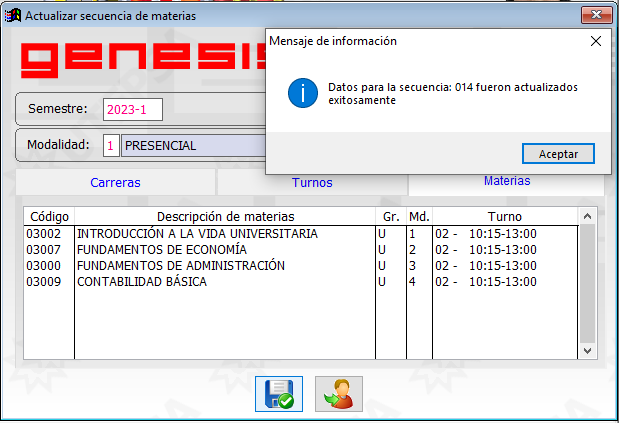This screenshot has height=423, width=619.
Task: Click the Descripción de materias column header
Action: (x=225, y=216)
